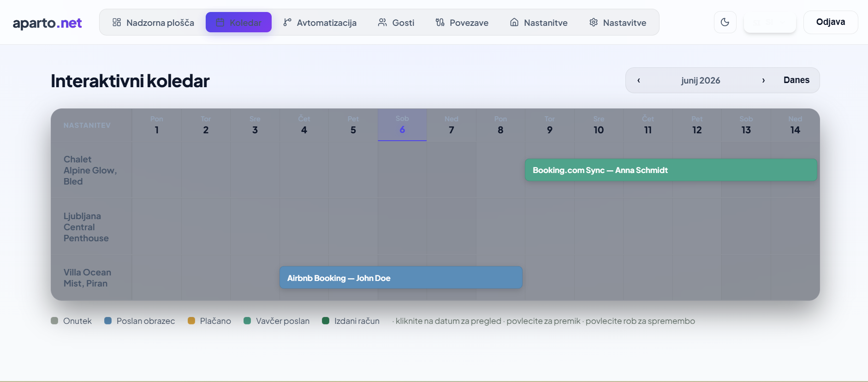
Task: Click the grey Onutek legend swatch
Action: (x=54, y=321)
